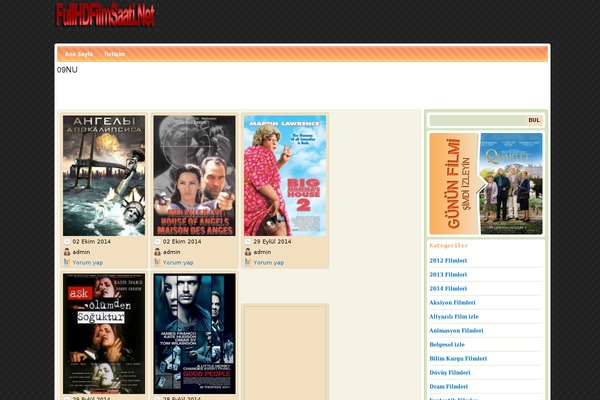This screenshot has height=400, width=600.
Task: Open the Ana Sayfa menu item
Action: click(79, 54)
